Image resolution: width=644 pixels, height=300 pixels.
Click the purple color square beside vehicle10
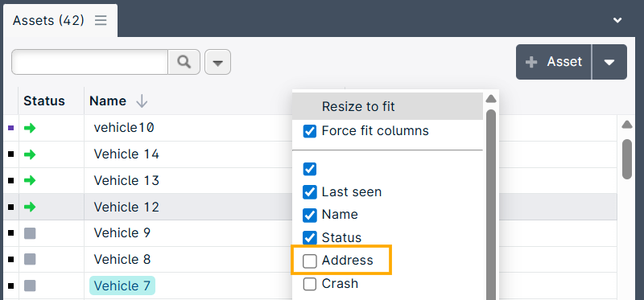point(11,128)
